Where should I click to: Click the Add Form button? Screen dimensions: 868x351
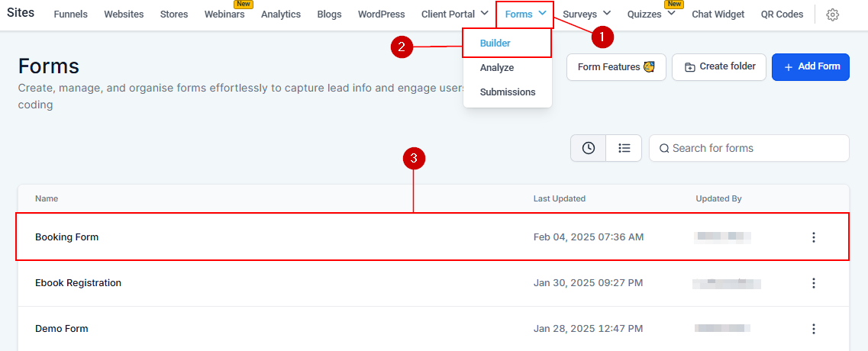tap(810, 67)
